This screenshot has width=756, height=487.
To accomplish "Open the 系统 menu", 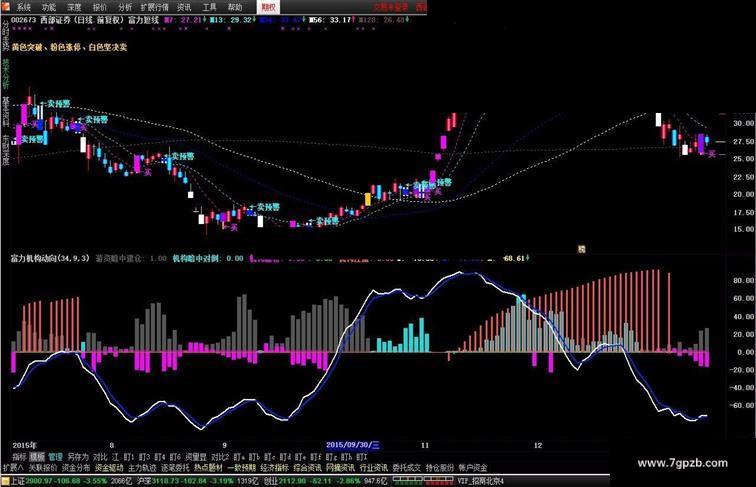I will coord(23,7).
